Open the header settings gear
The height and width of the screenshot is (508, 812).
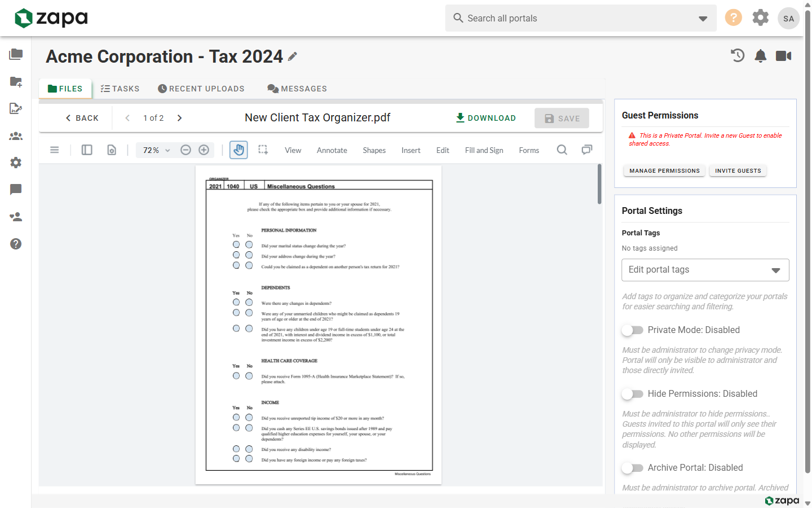(x=761, y=17)
